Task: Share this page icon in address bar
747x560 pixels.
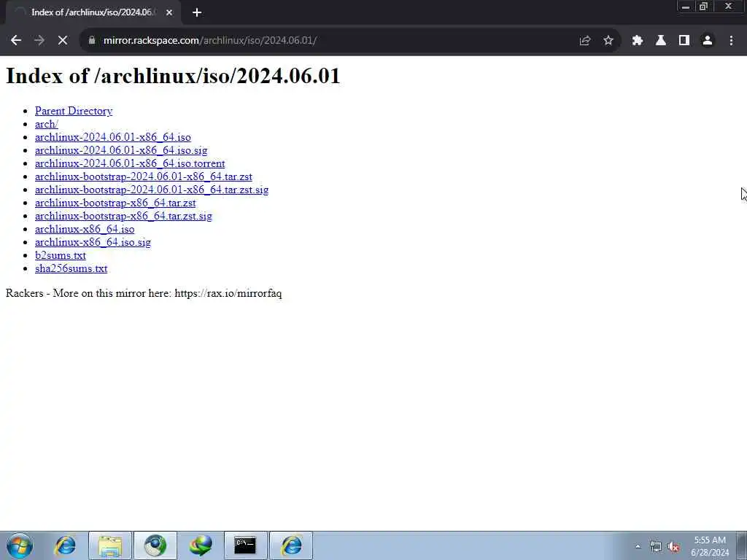Action: [x=585, y=41]
